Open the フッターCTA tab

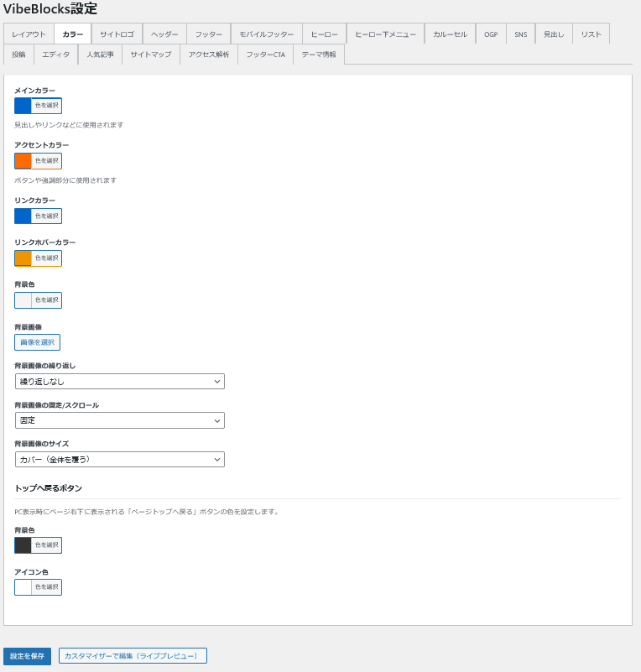click(x=264, y=55)
